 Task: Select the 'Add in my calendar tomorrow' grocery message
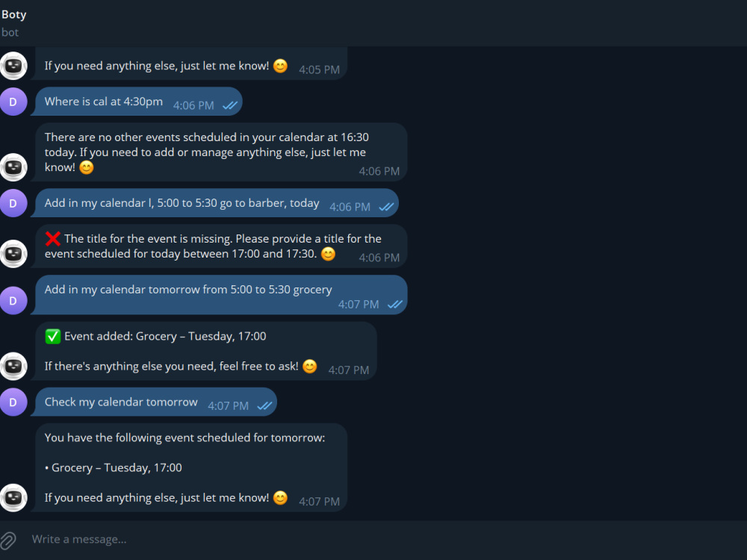[220, 295]
